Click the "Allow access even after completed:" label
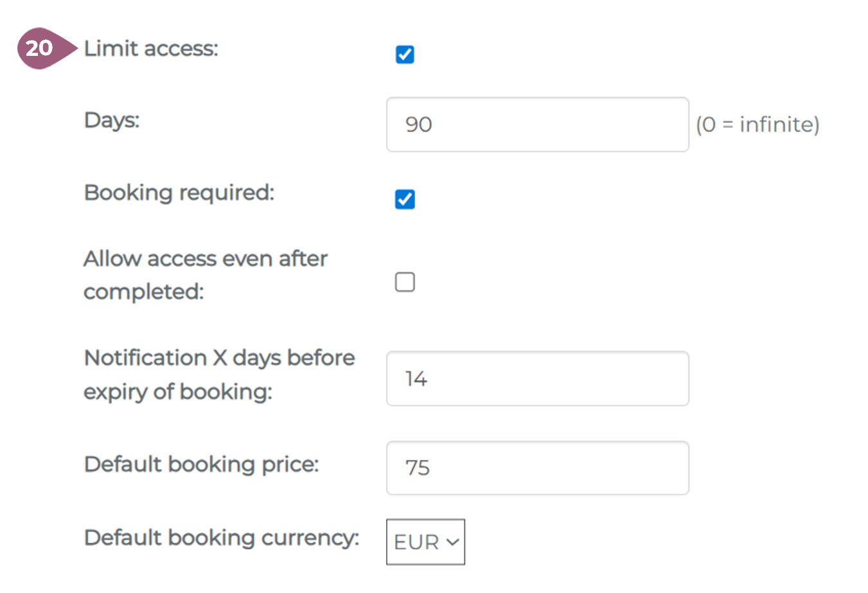Image resolution: width=868 pixels, height=593 pixels. point(205,275)
